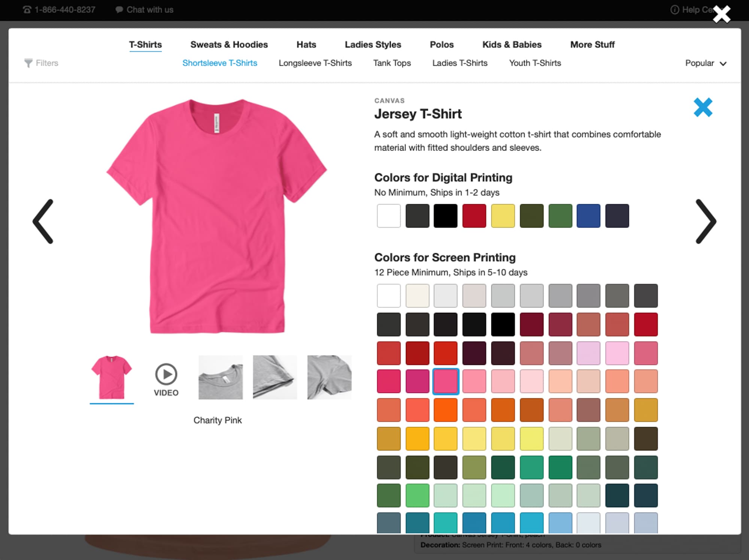Go to the previous product using left arrow
The image size is (749, 560).
tap(43, 222)
